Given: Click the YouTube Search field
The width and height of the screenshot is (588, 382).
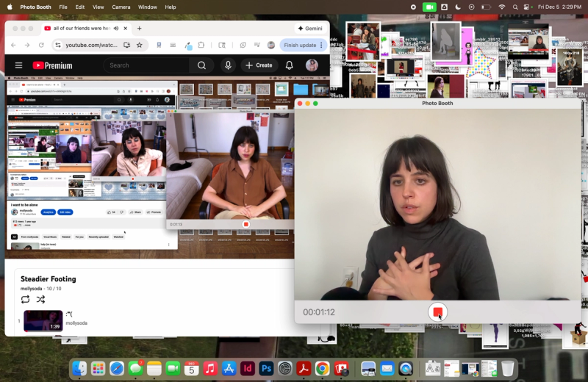Looking at the screenshot, I should (146, 65).
